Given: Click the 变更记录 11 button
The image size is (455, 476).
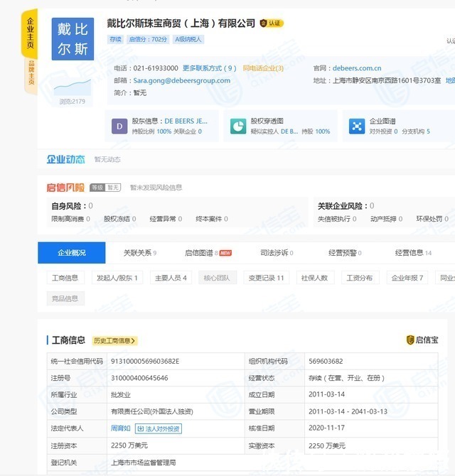Looking at the screenshot, I should (x=266, y=278).
